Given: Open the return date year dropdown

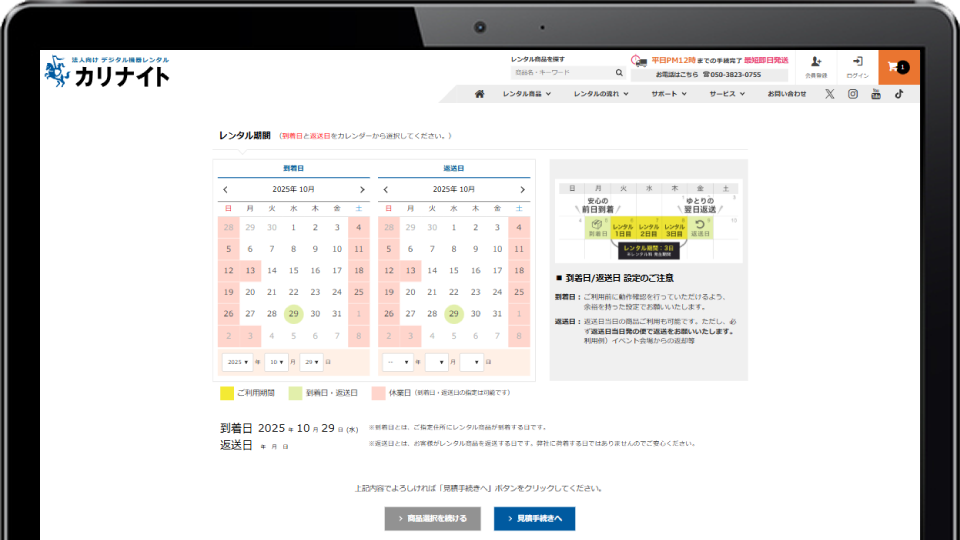Looking at the screenshot, I should pos(400,362).
